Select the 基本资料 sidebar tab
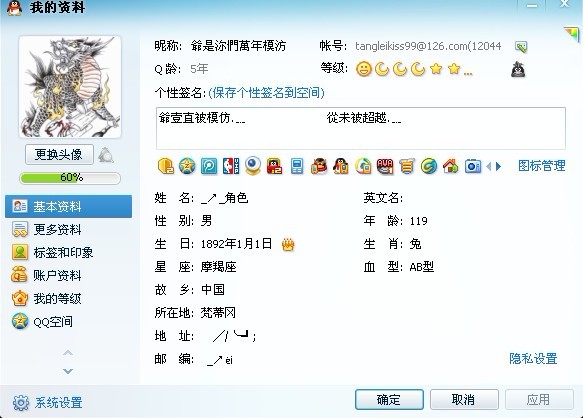This screenshot has height=418, width=583. pos(68,206)
